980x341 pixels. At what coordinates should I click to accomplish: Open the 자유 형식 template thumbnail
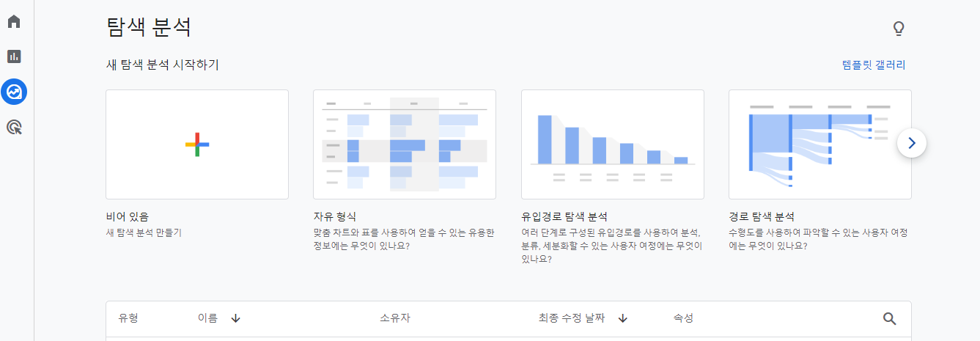point(405,144)
